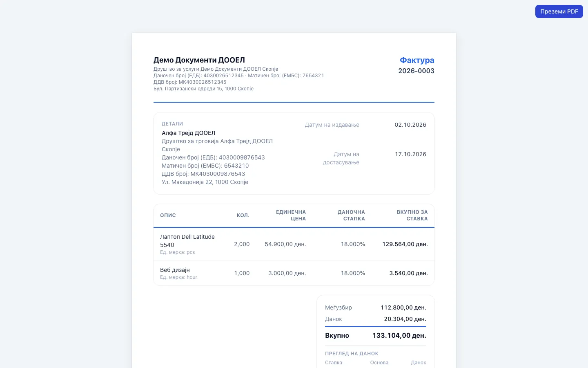588x368 pixels.
Task: Click the unit label Ед. мерка: pcs
Action: [x=177, y=252]
